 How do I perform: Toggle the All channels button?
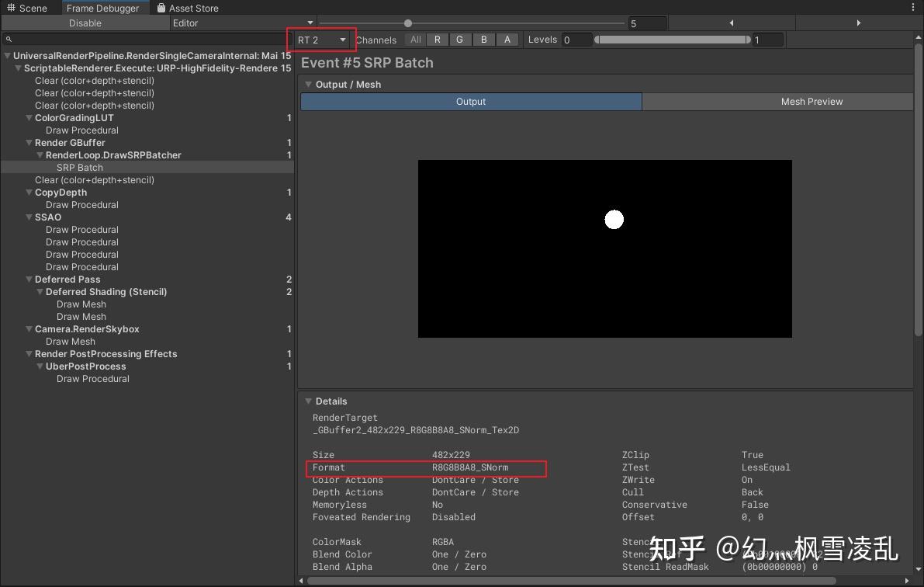[415, 40]
